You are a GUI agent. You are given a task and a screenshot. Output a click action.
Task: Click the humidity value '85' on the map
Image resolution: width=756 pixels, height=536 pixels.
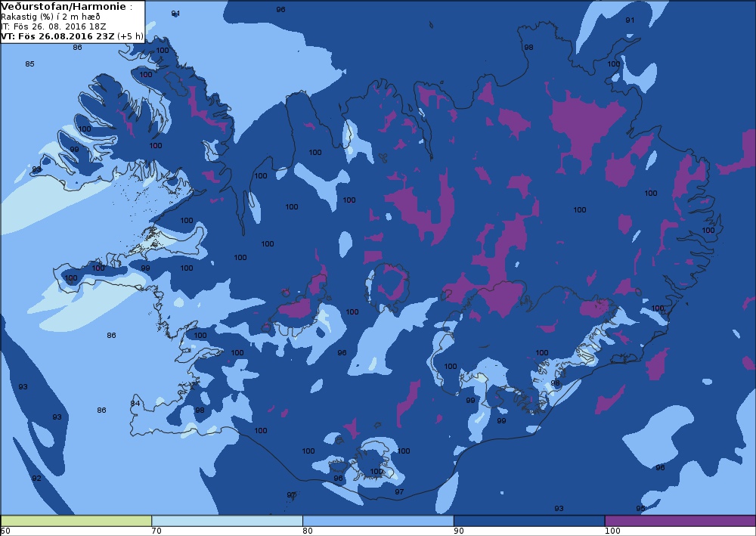(x=29, y=64)
